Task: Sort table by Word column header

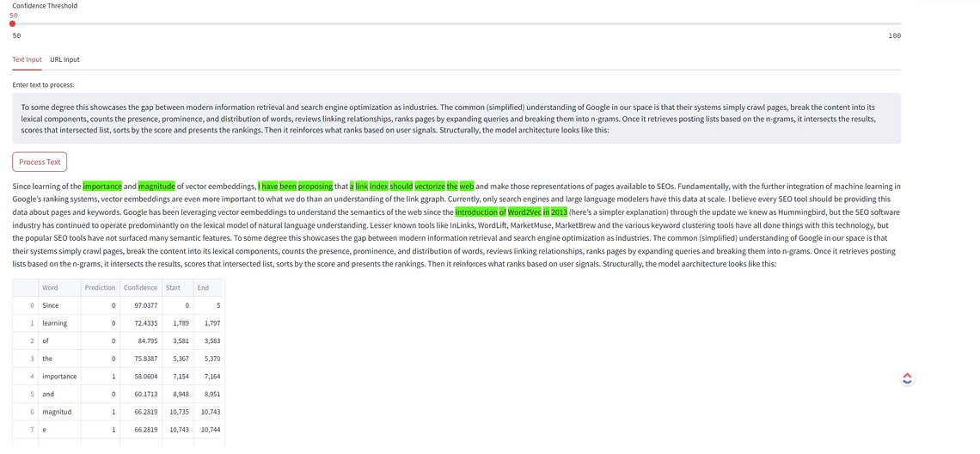Action: pos(50,287)
